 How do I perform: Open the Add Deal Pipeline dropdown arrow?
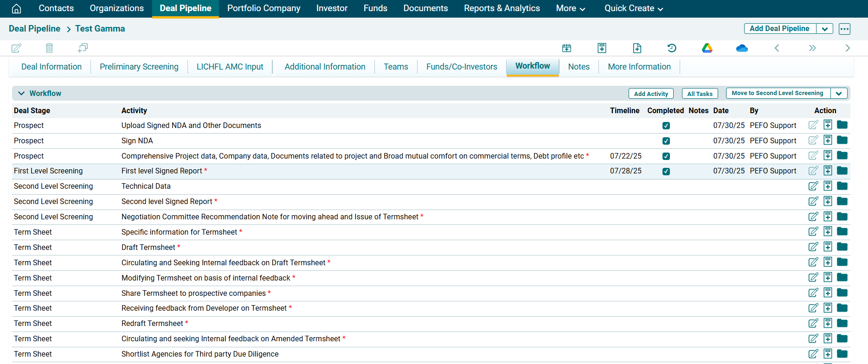(824, 29)
